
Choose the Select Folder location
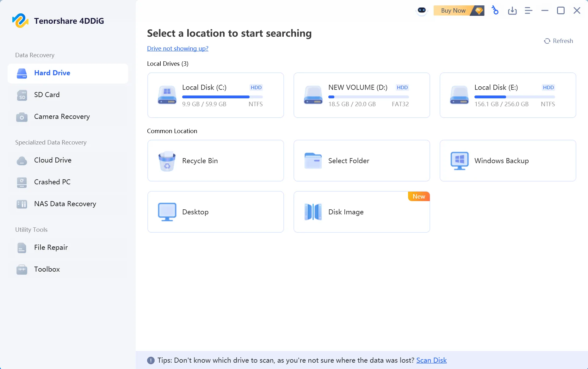click(x=362, y=161)
